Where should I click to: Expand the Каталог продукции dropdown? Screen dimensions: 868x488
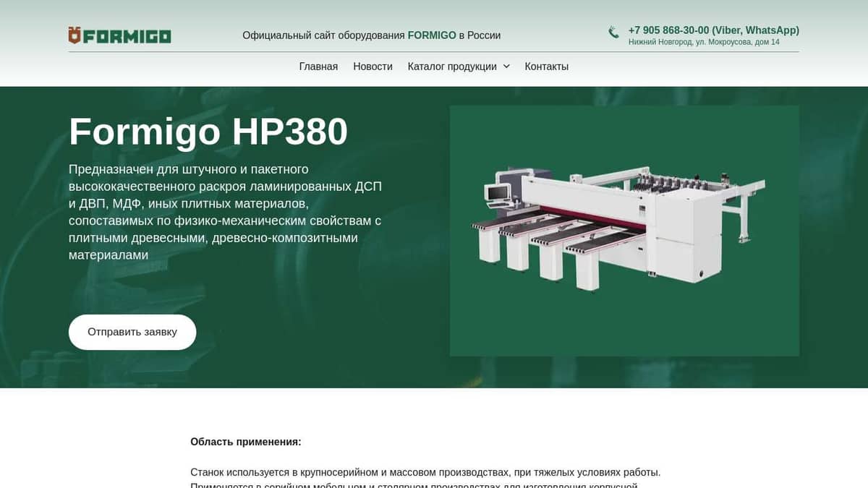pyautogui.click(x=452, y=66)
